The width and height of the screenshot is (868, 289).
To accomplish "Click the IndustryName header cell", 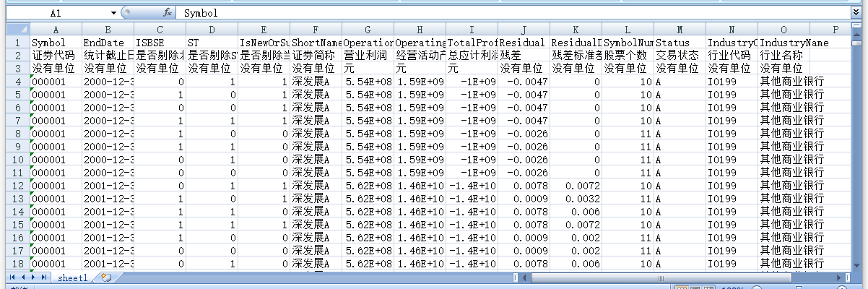I will click(x=784, y=43).
